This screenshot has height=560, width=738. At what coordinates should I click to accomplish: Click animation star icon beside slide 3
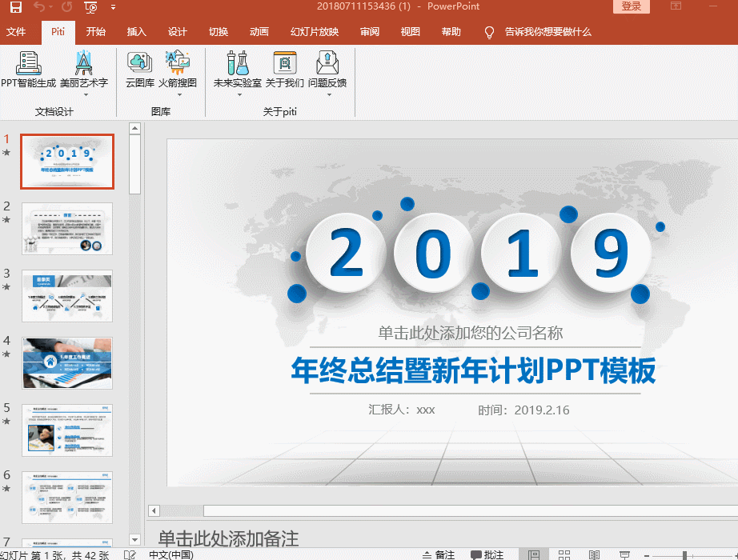coord(6,287)
